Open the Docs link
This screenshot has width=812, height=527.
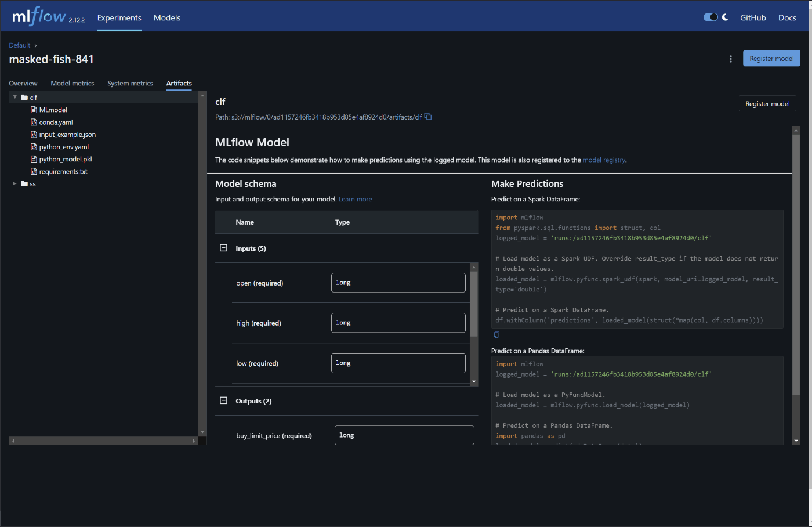[x=787, y=17]
